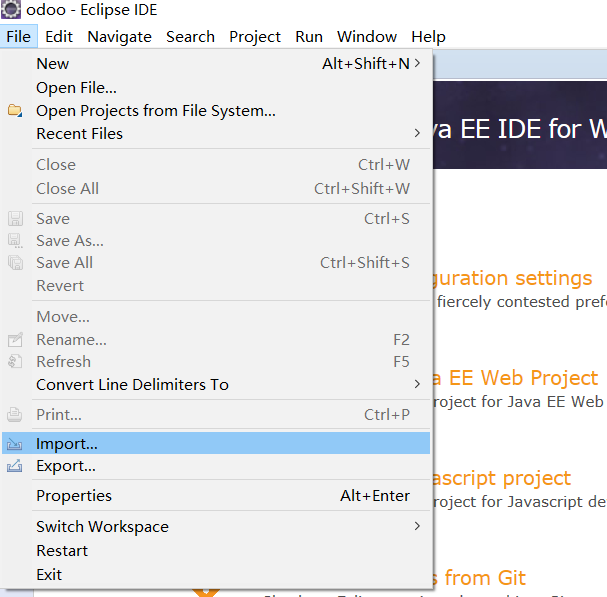Choose New from the File menu
The height and width of the screenshot is (597, 607).
(216, 63)
